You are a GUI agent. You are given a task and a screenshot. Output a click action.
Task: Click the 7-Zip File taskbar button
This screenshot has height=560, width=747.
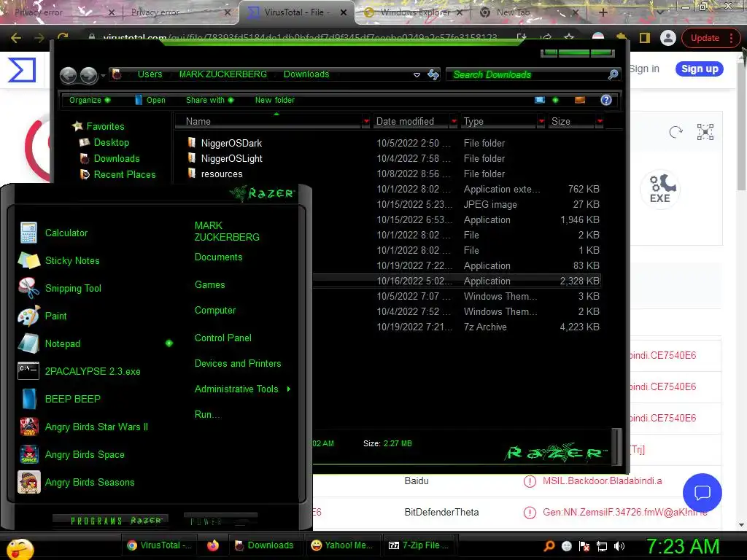click(x=419, y=545)
